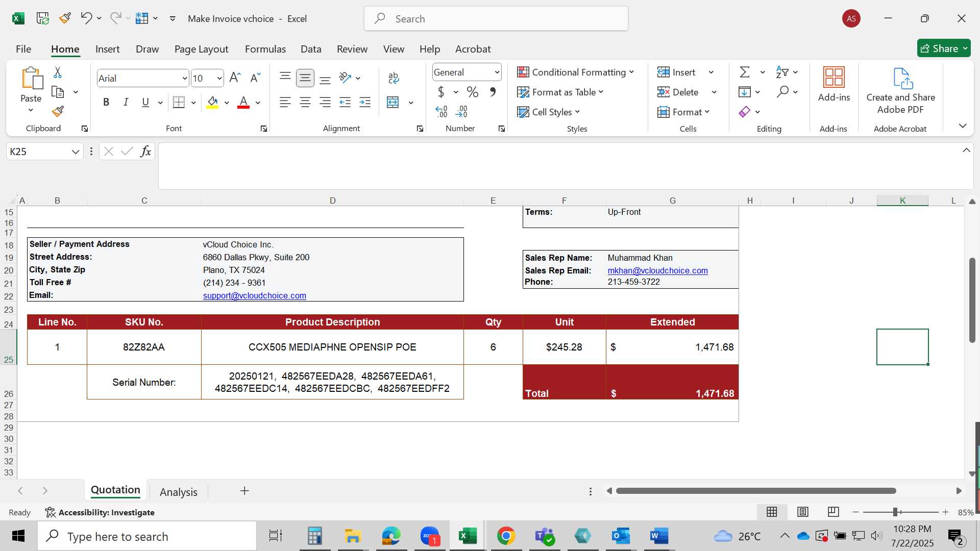Open the Name Box K25 dropdown
Viewport: 980px width, 551px height.
pos(76,152)
